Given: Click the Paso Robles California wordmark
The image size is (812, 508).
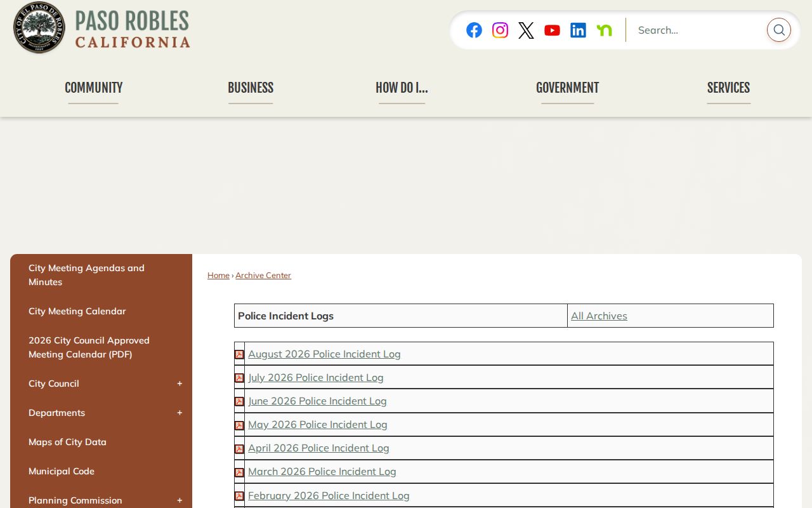Looking at the screenshot, I should [x=133, y=29].
